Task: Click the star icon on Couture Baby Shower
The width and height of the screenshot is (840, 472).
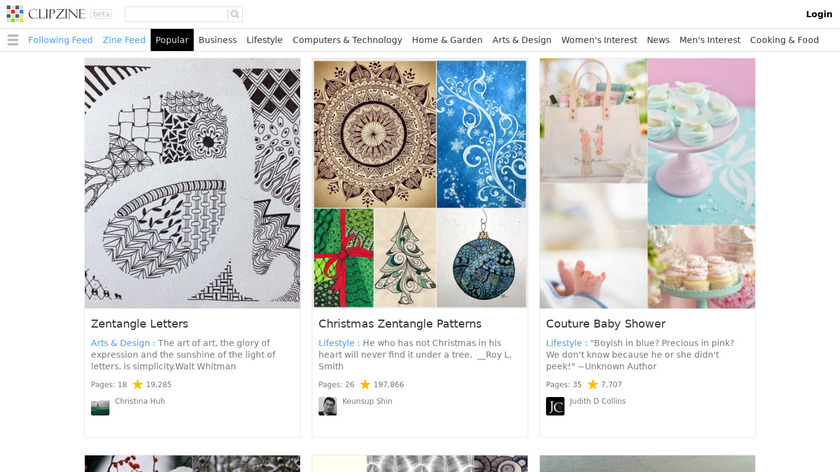Action: click(592, 384)
